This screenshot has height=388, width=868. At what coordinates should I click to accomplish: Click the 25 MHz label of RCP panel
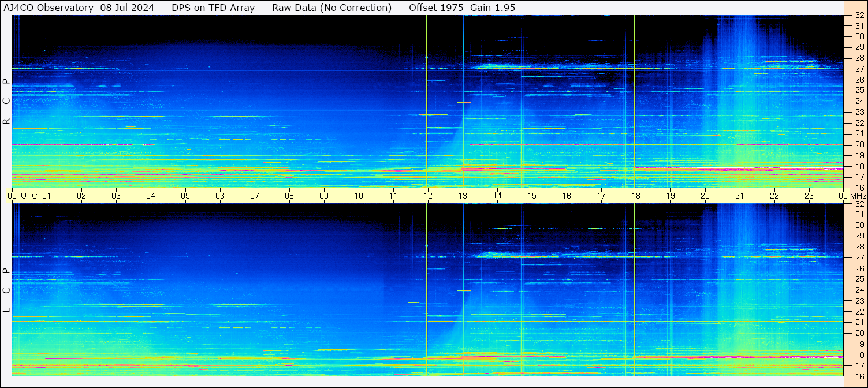pyautogui.click(x=859, y=91)
